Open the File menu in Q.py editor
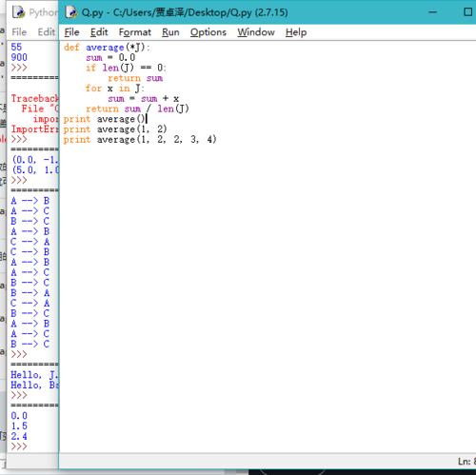 click(x=71, y=32)
